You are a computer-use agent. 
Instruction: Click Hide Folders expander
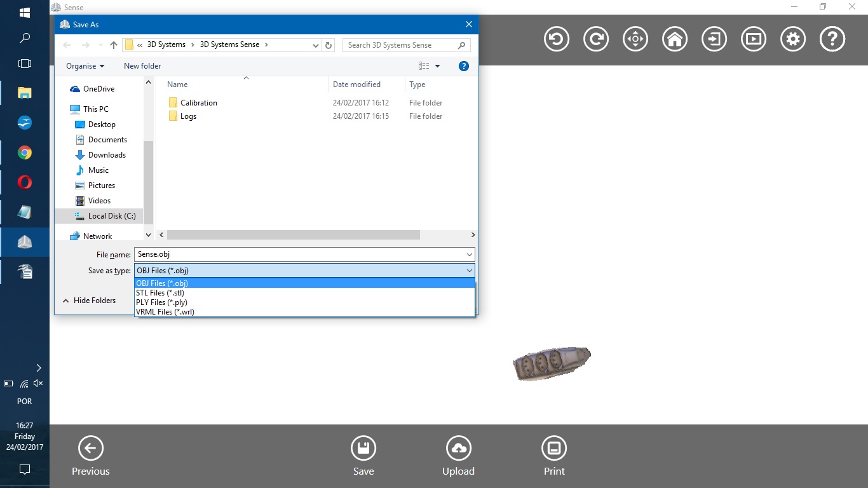tap(89, 301)
